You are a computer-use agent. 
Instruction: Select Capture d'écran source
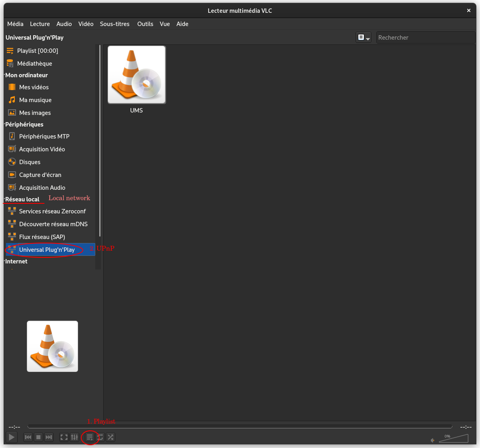tap(50, 175)
